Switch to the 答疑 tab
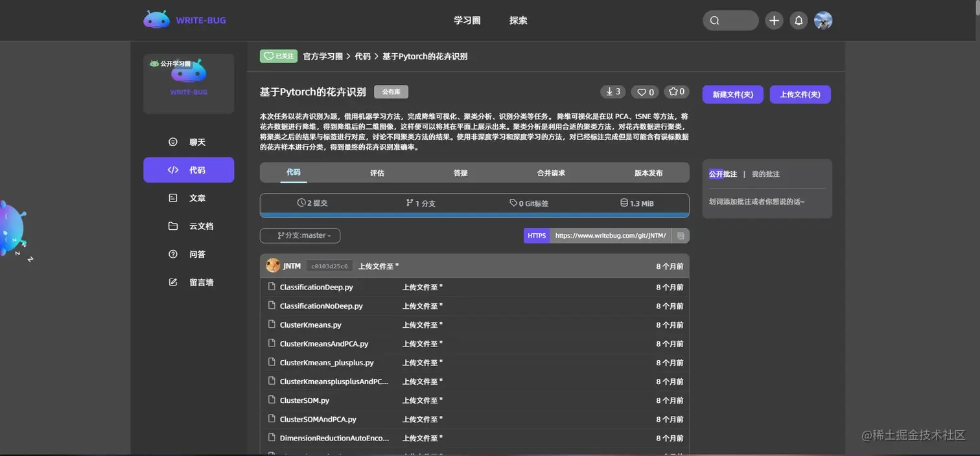This screenshot has width=980, height=456. click(461, 173)
